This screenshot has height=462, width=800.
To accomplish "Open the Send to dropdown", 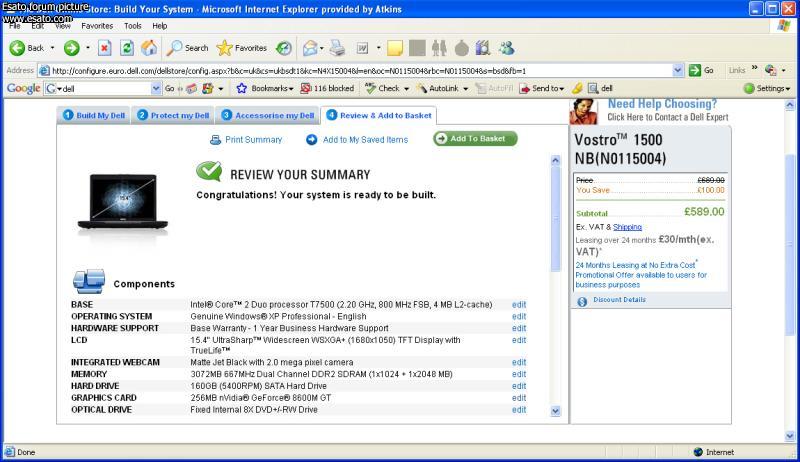I will click(542, 88).
